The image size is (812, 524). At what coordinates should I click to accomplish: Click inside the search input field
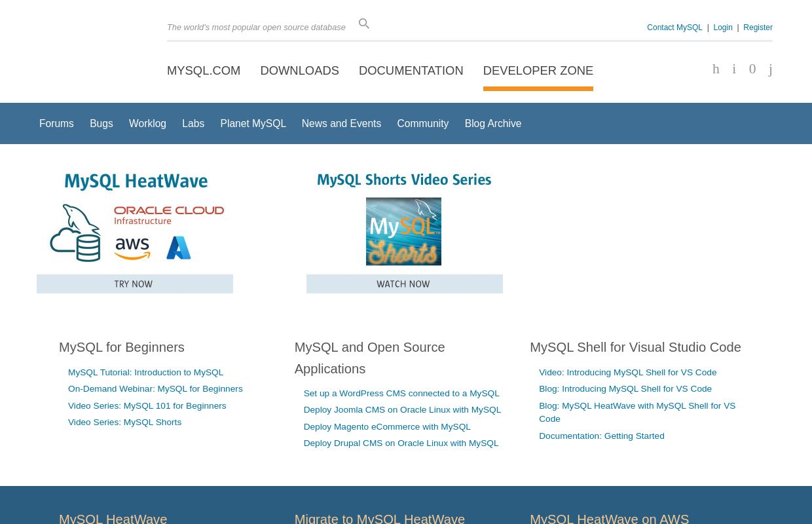pos(256,27)
